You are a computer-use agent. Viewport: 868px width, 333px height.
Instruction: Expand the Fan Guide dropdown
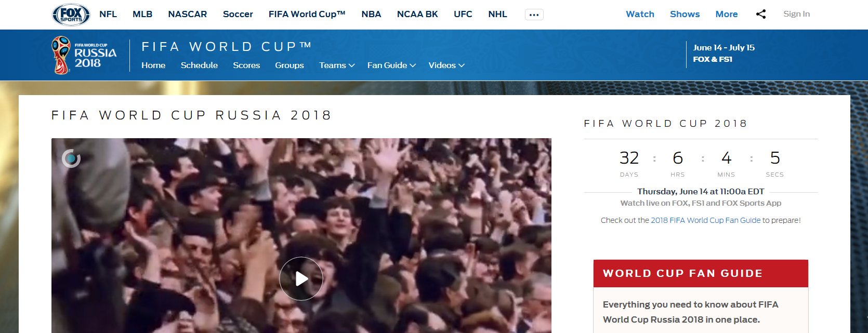(x=391, y=65)
